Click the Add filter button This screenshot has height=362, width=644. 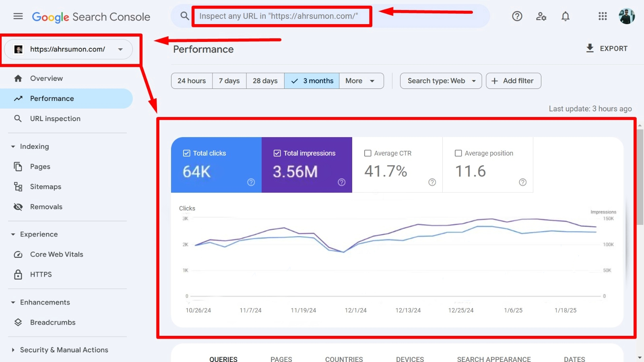pyautogui.click(x=514, y=81)
